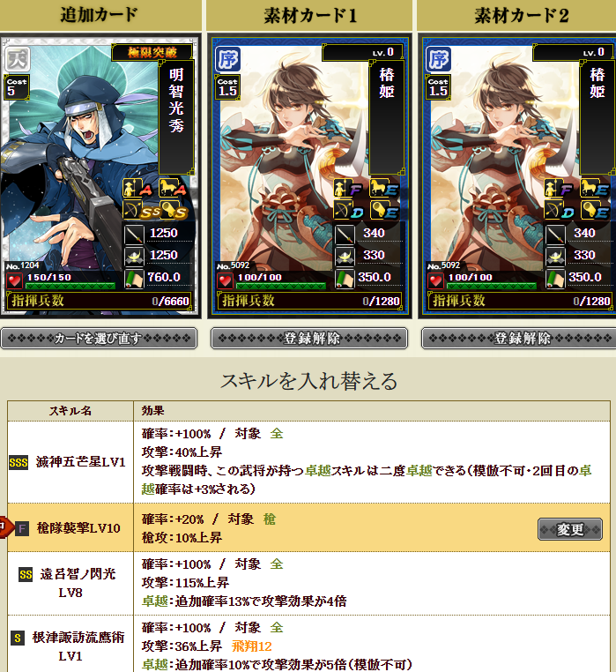Click the orange 飛翔12 text link
The width and height of the screenshot is (616, 672).
point(252,646)
